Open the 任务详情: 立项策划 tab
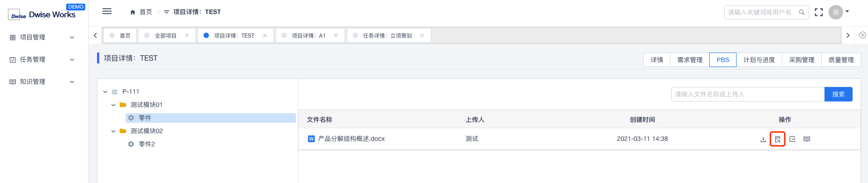Screen dimensions: 868x183 pyautogui.click(x=387, y=35)
